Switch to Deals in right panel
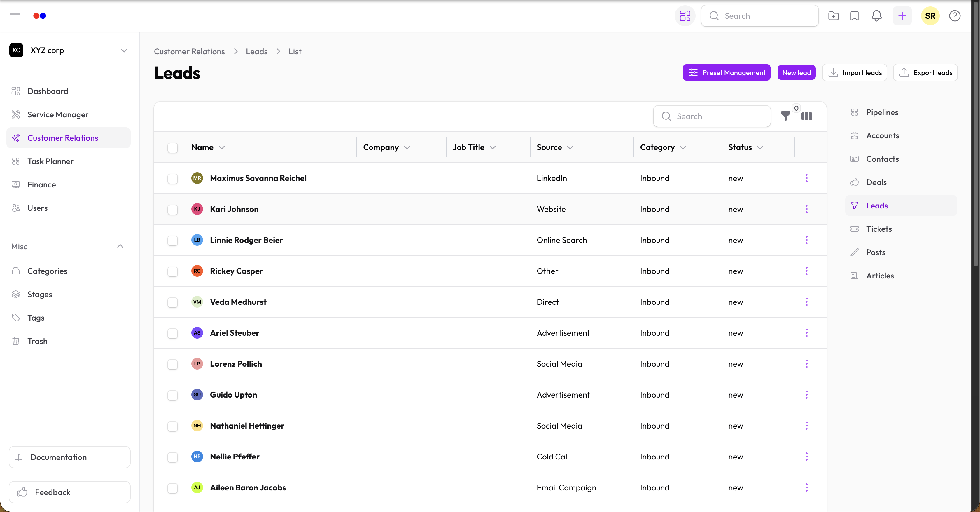Screen dimensions: 980x512 (901, 182)
